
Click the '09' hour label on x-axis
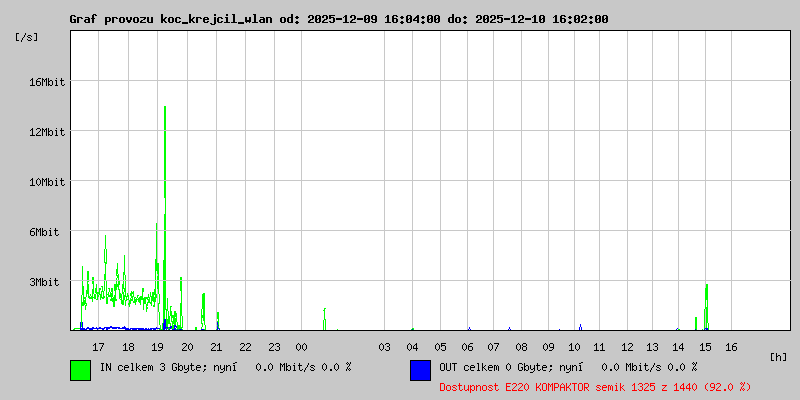(548, 347)
